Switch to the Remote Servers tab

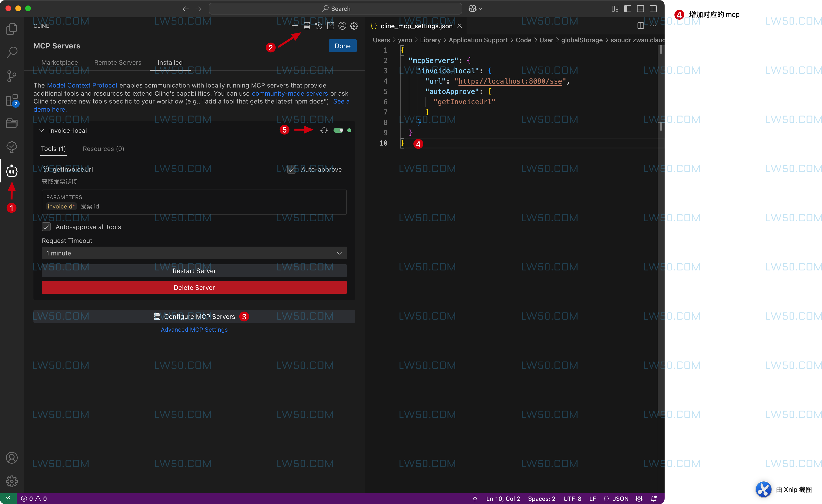[x=118, y=62]
